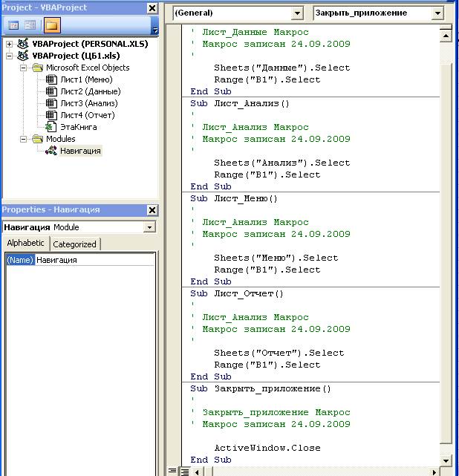The height and width of the screenshot is (476, 459).
Task: Select the Навигация module name in tree
Action: point(80,151)
